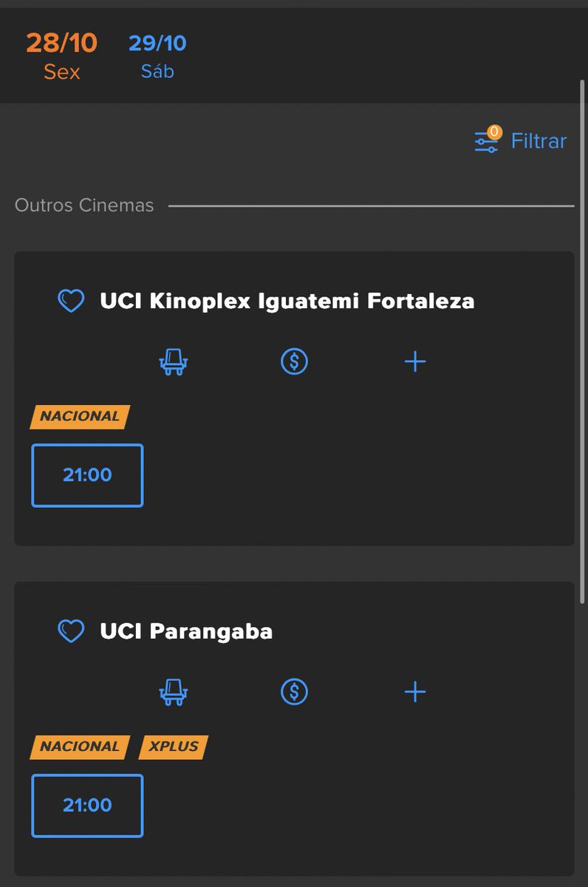Image resolution: width=588 pixels, height=887 pixels.
Task: View seat icon for UCI Parangaba
Action: [x=174, y=692]
